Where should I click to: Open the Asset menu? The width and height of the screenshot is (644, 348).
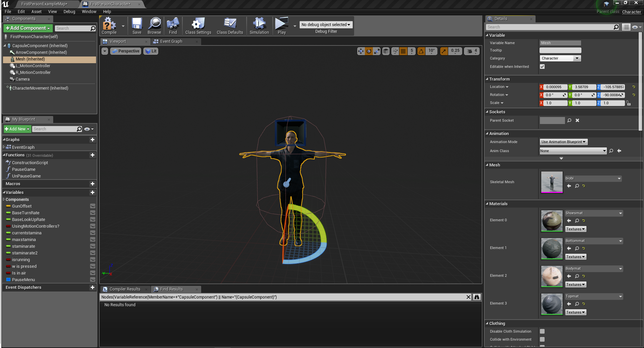click(36, 11)
